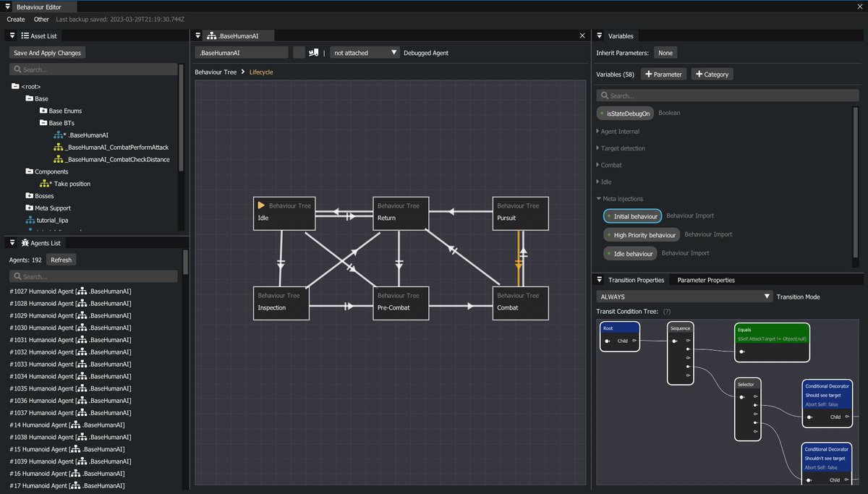Viewport: 868px width, 494px height.
Task: Open the ALWAYS Transition Mode dropdown
Action: (x=684, y=297)
